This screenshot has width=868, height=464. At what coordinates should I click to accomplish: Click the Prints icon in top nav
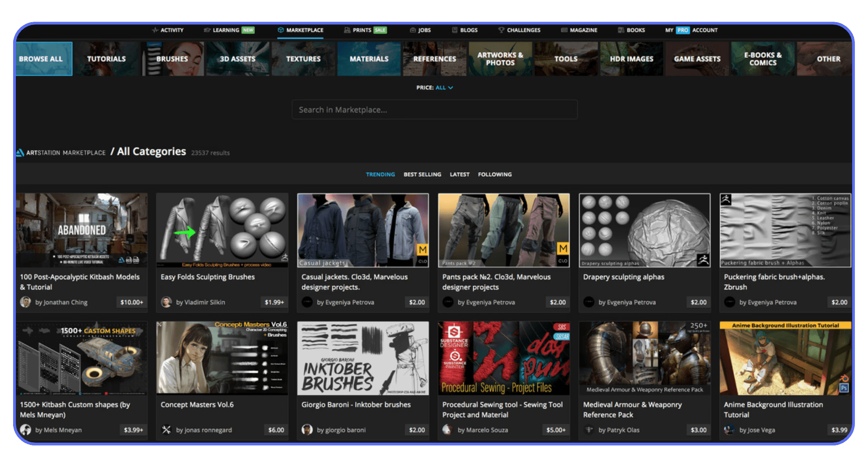(x=347, y=30)
